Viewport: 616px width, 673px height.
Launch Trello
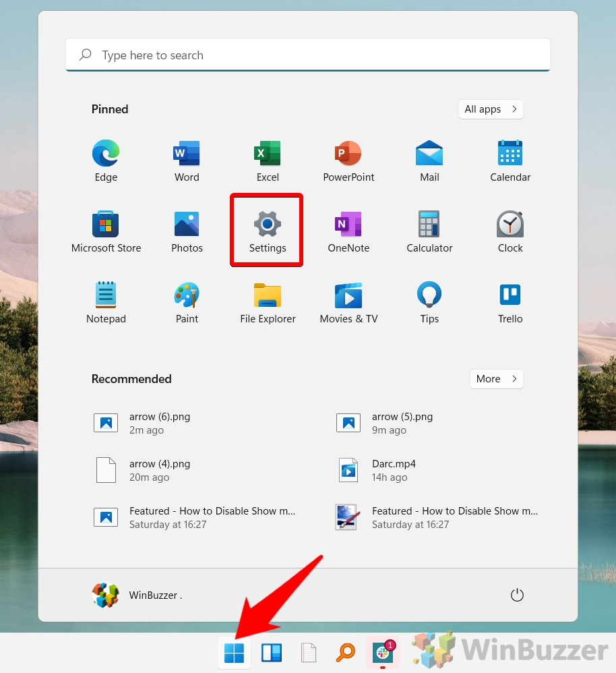[x=510, y=302]
